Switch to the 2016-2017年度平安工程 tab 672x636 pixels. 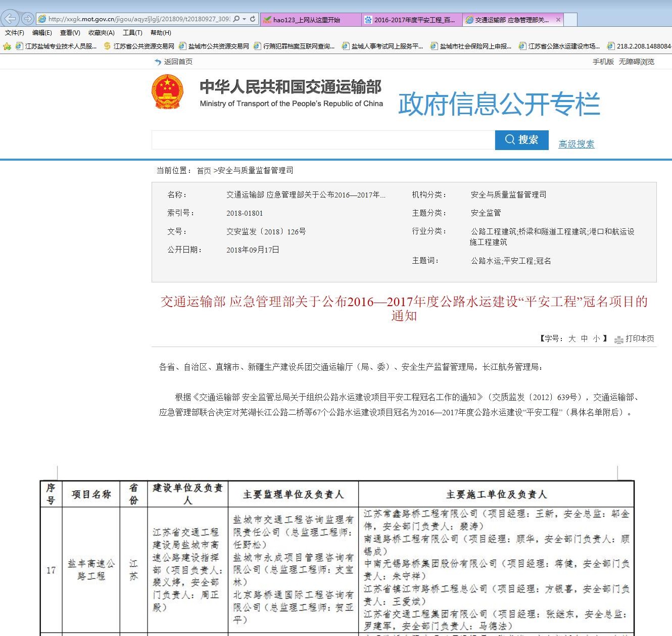[x=411, y=20]
